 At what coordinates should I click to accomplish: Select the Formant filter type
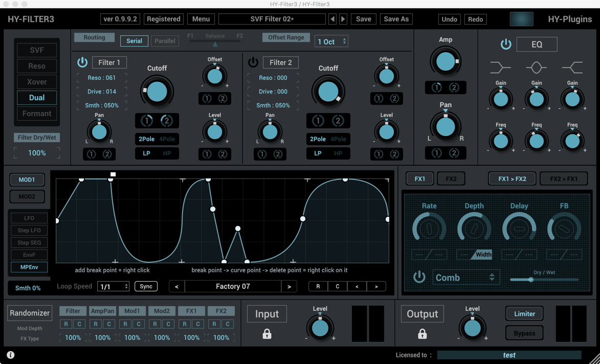click(x=36, y=113)
